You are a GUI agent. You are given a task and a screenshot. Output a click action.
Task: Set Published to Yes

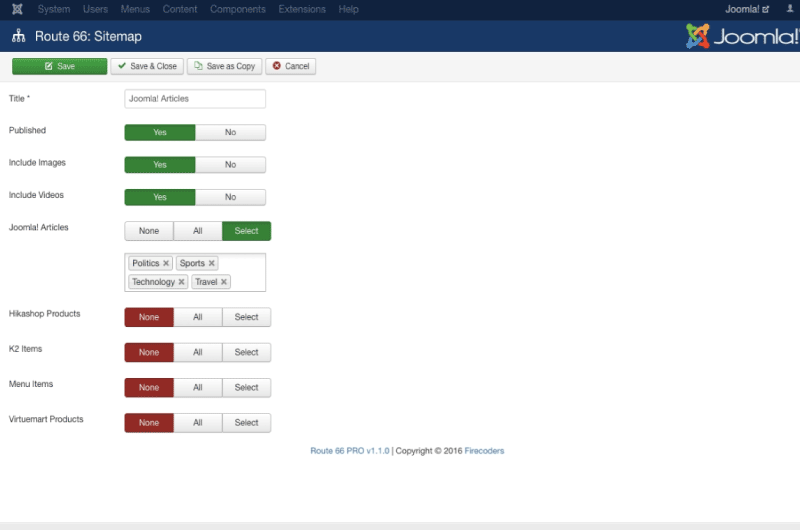click(x=160, y=132)
